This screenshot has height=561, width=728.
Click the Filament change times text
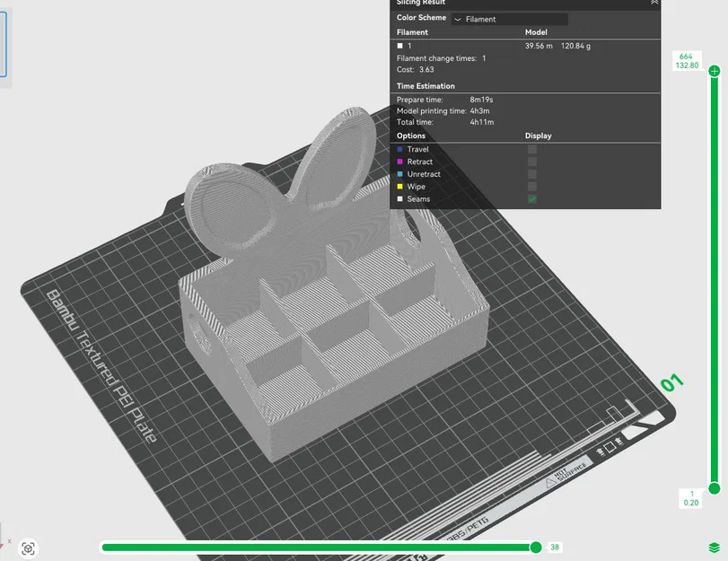[441, 58]
